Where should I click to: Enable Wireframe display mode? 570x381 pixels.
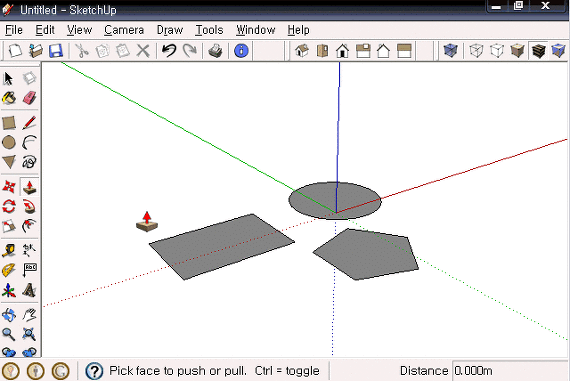pyautogui.click(x=476, y=51)
